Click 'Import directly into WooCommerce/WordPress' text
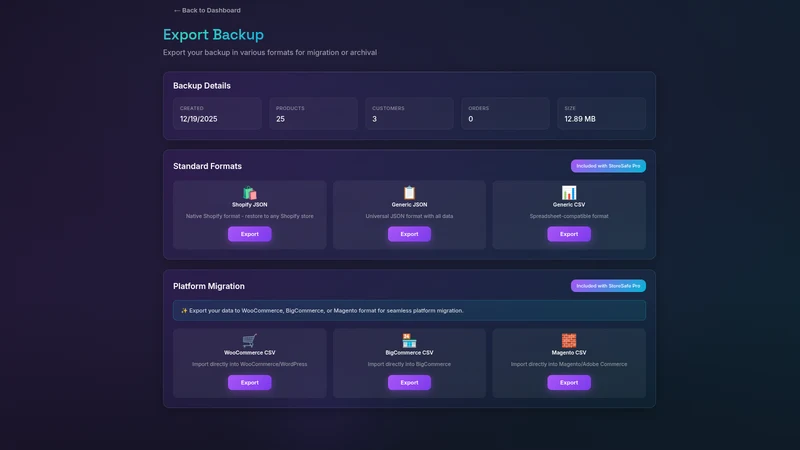The height and width of the screenshot is (450, 800). click(249, 364)
